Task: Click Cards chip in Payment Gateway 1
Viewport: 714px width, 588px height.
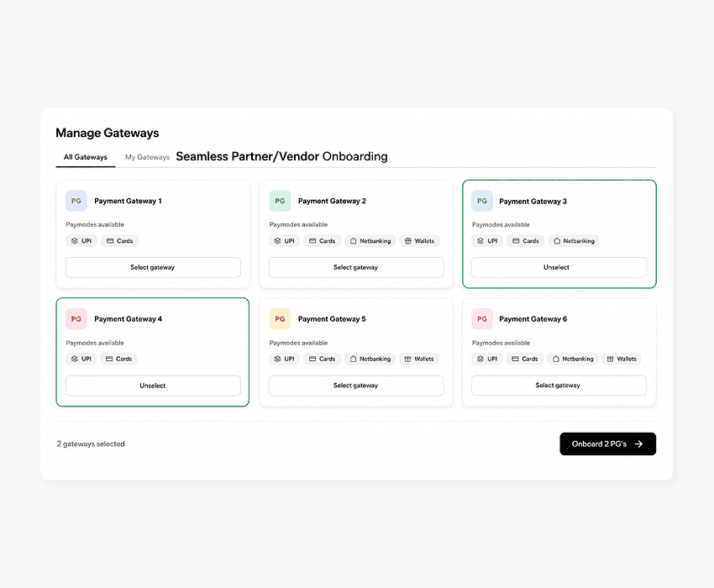Action: click(x=119, y=241)
